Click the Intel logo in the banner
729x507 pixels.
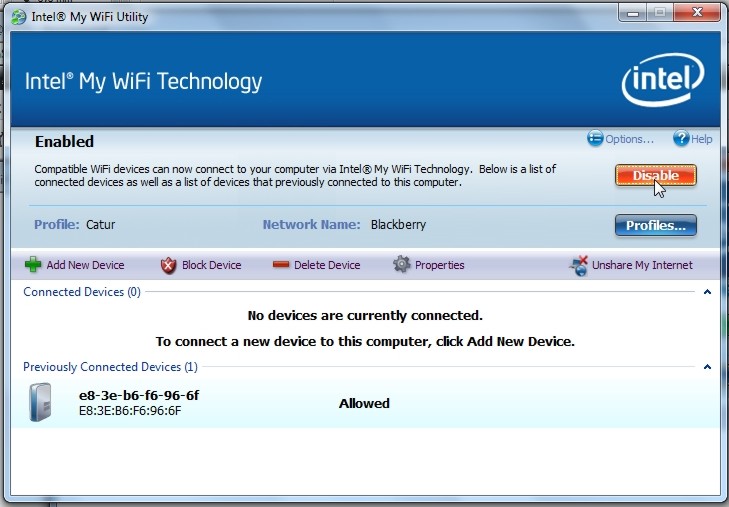(663, 79)
